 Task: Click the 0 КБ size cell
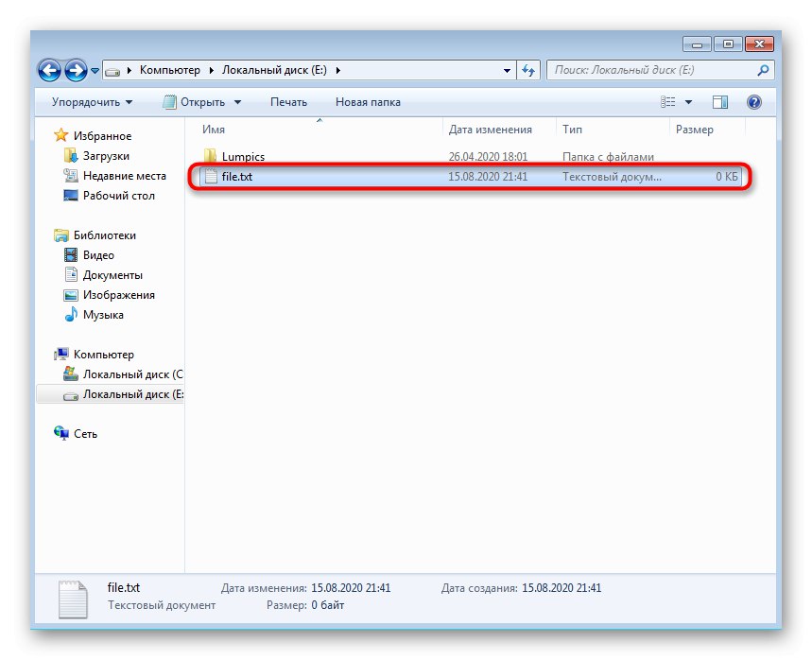point(727,176)
